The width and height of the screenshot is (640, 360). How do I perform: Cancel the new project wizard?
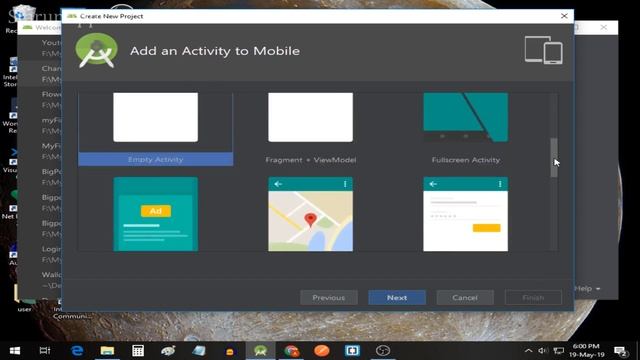465,298
